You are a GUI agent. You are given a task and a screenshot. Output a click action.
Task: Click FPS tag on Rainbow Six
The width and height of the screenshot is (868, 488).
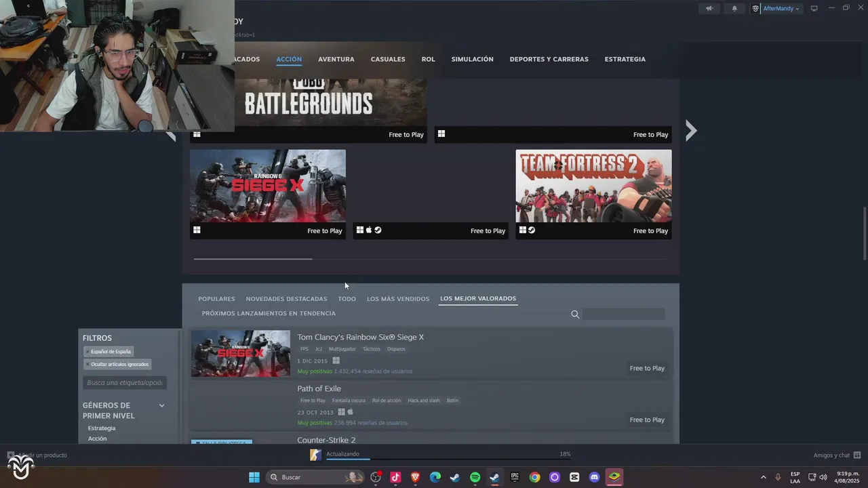pos(304,349)
